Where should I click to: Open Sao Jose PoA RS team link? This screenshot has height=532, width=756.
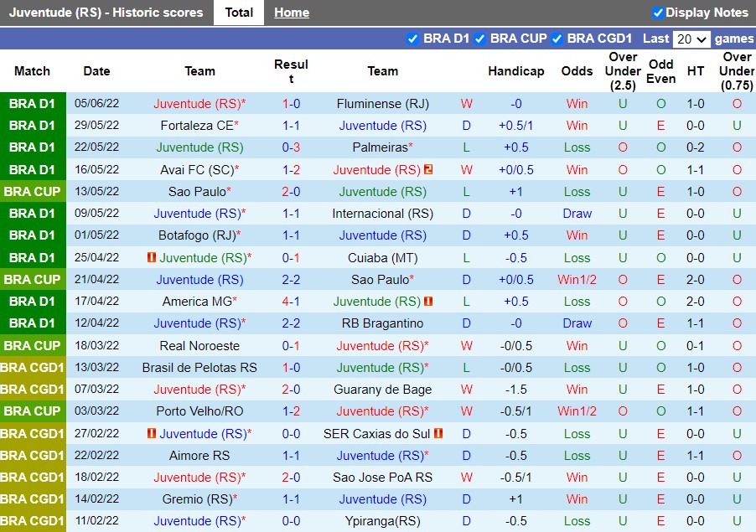click(x=383, y=478)
